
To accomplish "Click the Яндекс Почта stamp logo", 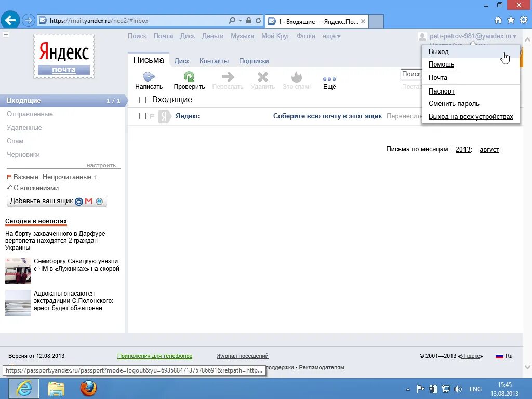I will 64,56.
